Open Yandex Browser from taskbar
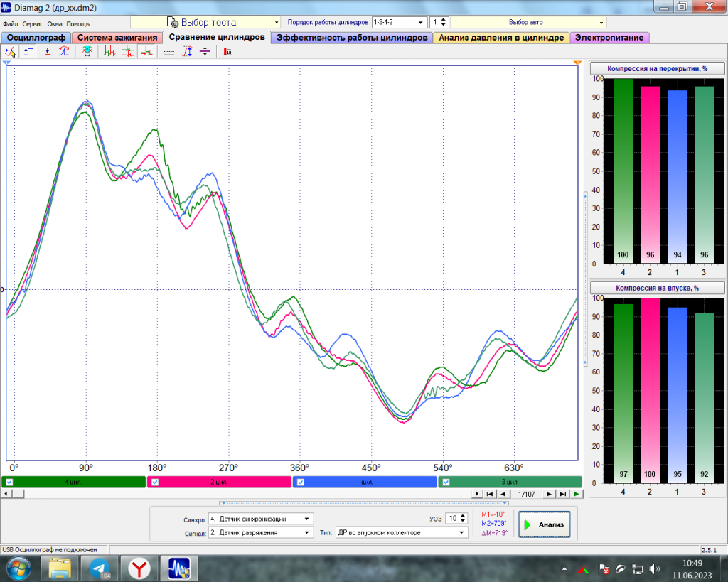728x582 pixels. 139,568
